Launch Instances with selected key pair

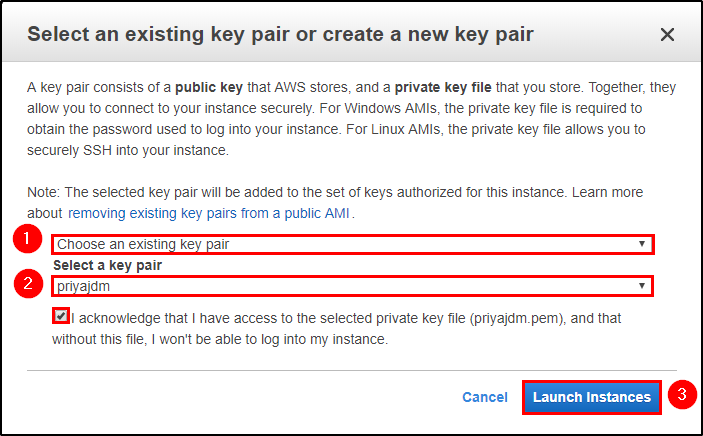pos(591,397)
